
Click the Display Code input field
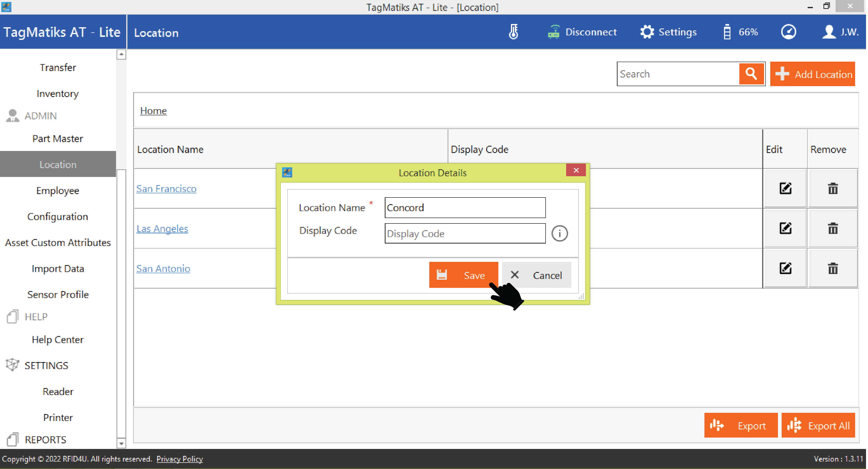[465, 233]
